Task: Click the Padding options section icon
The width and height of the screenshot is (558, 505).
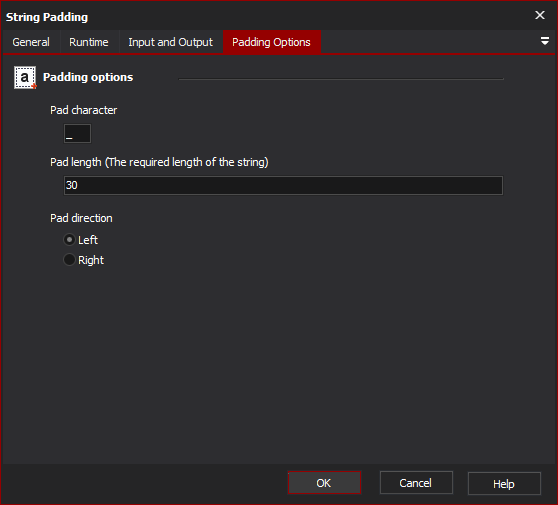Action: click(x=25, y=77)
